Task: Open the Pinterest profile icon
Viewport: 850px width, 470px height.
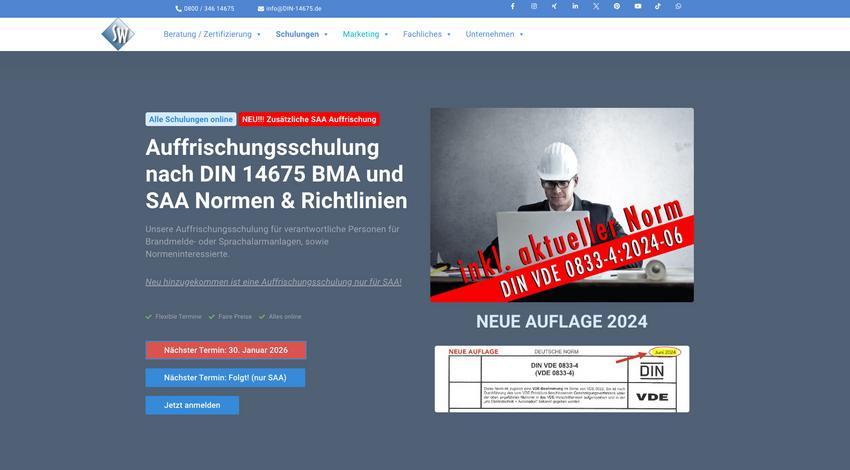Action: [x=617, y=7]
